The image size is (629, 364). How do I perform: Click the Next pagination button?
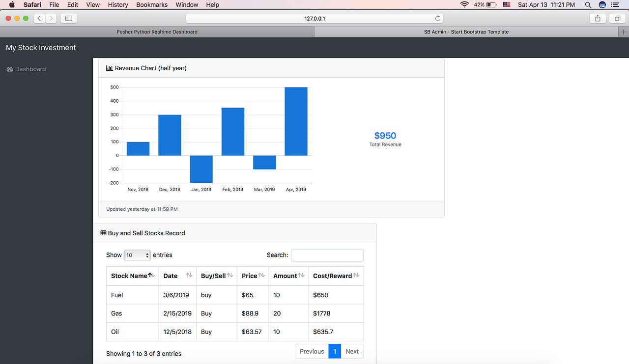[x=352, y=351]
